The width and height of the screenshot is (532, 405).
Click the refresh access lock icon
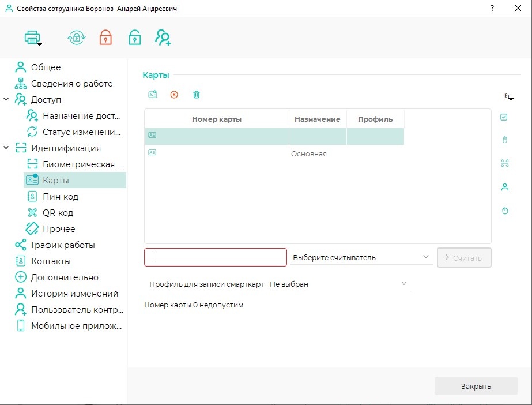tap(76, 37)
